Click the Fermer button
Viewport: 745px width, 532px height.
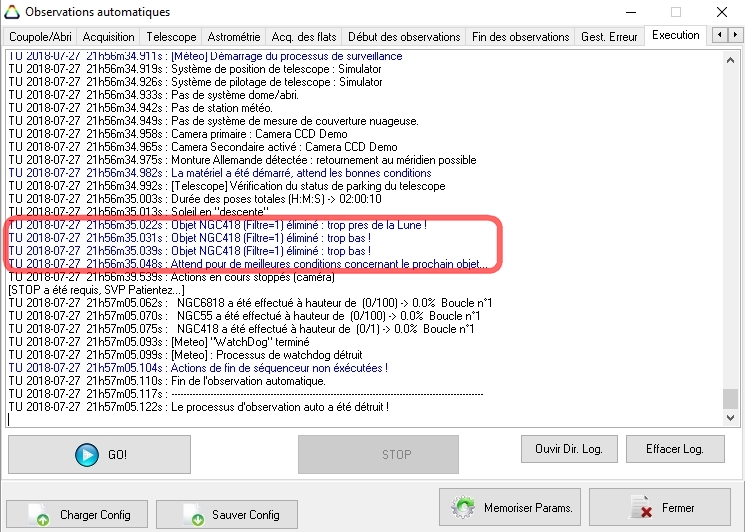point(659,508)
